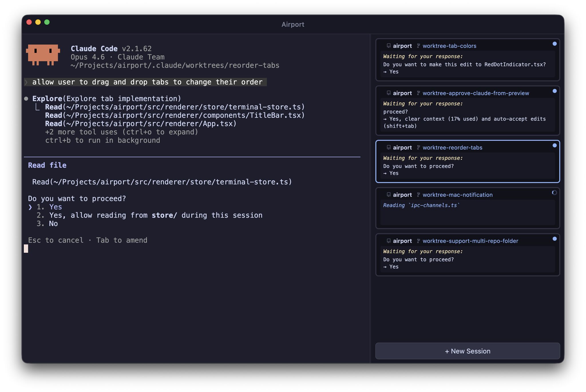Click the New Session button
This screenshot has width=586, height=392.
point(467,351)
